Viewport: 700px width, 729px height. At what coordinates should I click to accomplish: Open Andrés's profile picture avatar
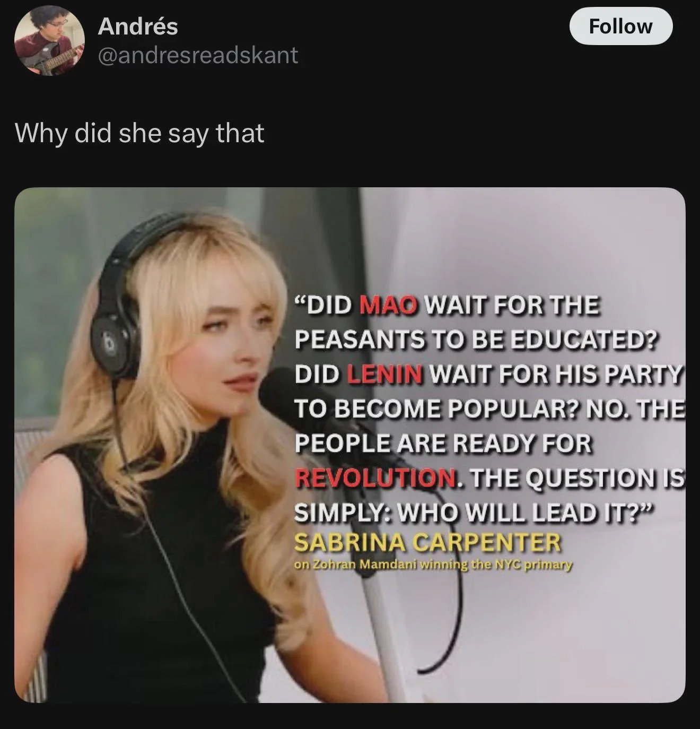click(49, 41)
